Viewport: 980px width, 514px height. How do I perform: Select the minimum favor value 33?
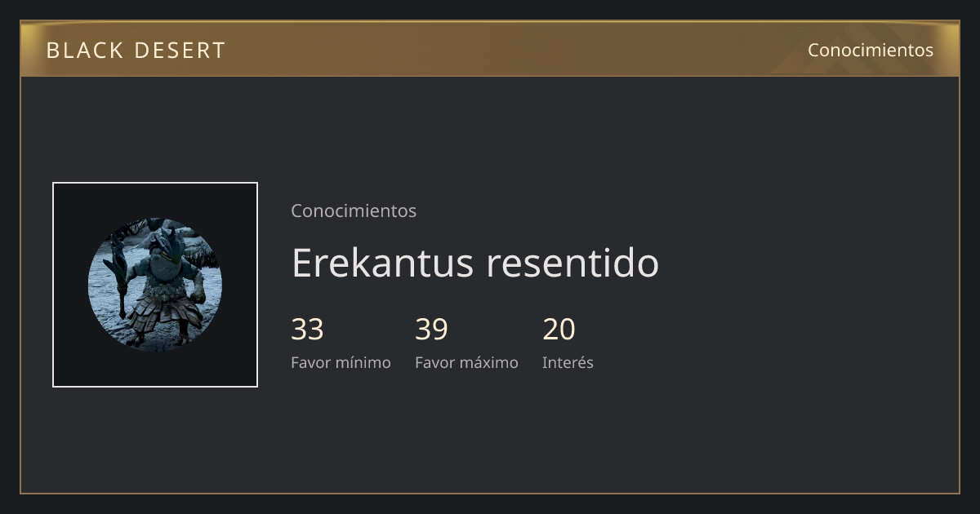point(307,330)
